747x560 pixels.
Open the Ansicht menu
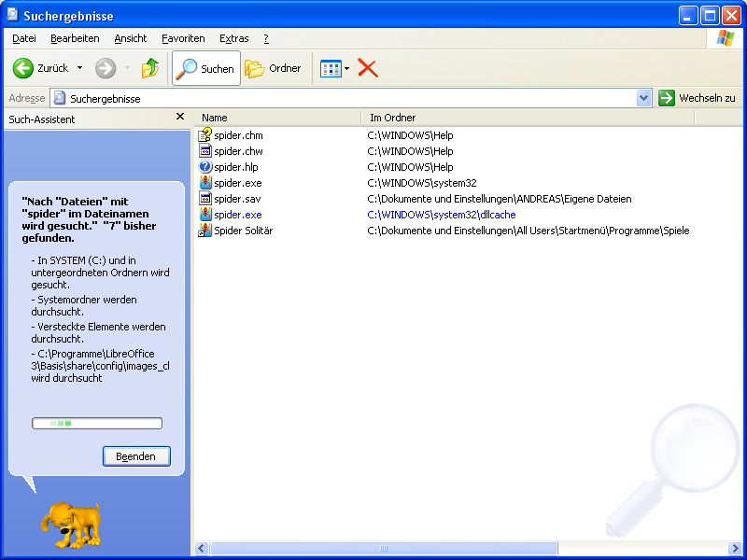(131, 38)
